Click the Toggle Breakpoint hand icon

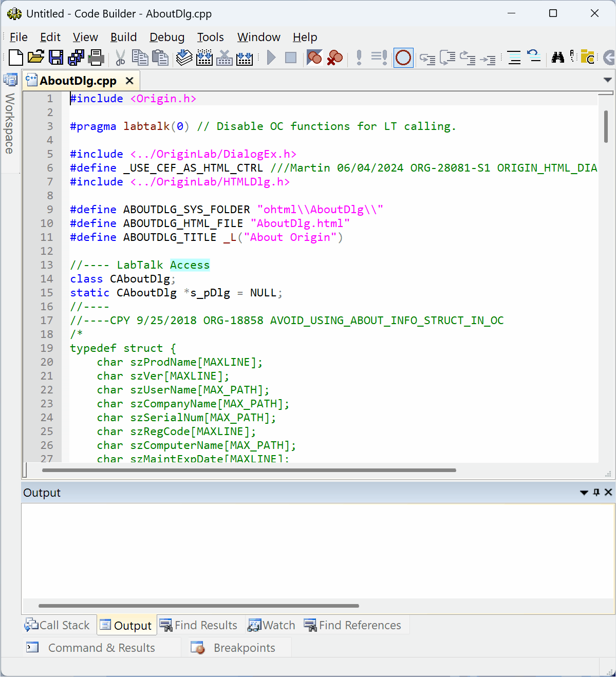tap(314, 58)
